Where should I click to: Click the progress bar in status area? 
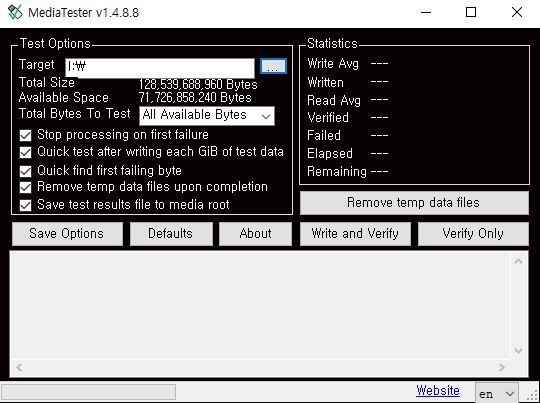(x=89, y=392)
